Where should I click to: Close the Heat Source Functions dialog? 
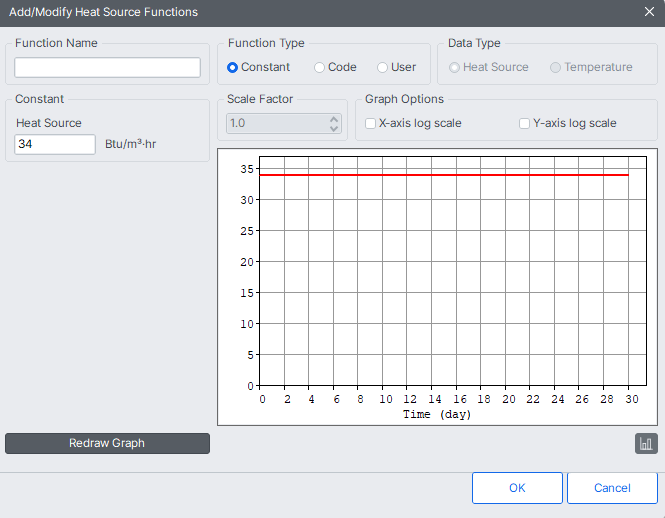[649, 12]
